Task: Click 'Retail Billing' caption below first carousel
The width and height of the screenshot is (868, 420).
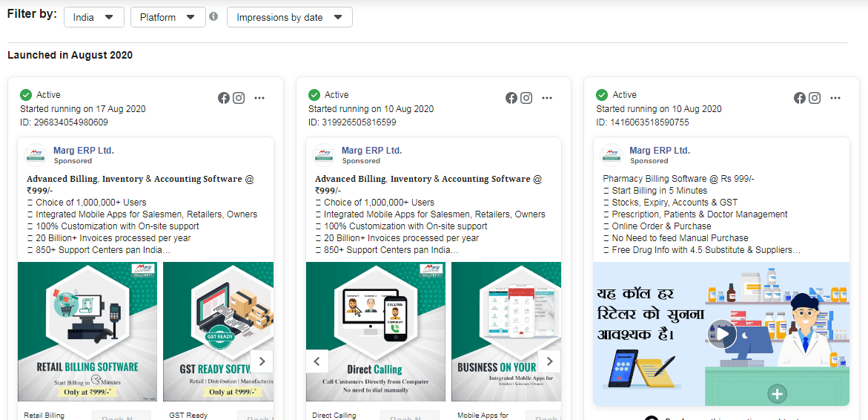Action: tap(44, 415)
